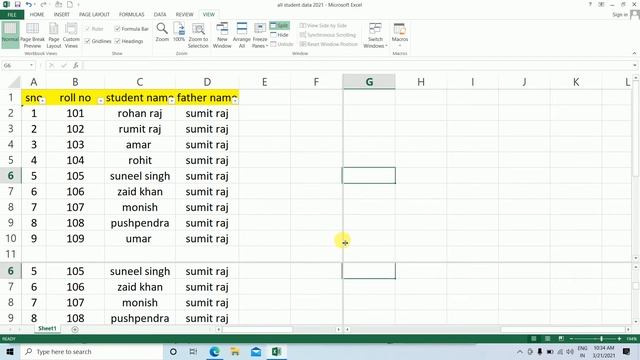640x360 pixels.
Task: Click the Undo arrow
Action: 28,4
